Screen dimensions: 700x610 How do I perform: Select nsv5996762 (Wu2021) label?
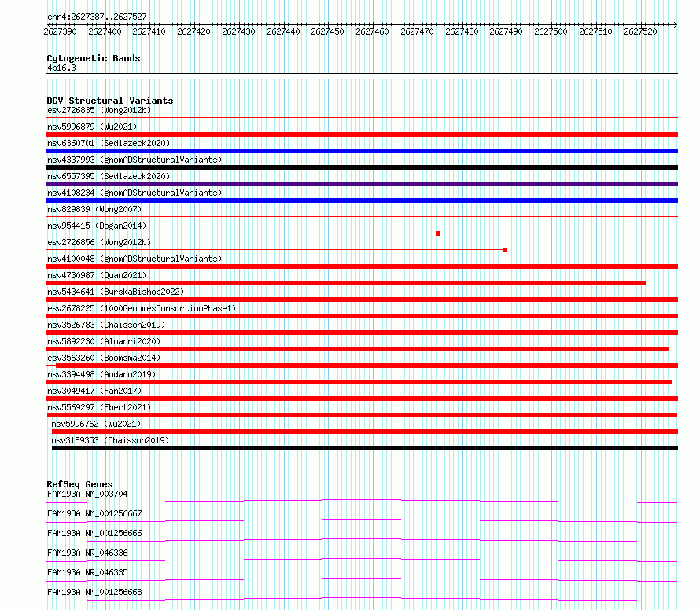coord(96,424)
